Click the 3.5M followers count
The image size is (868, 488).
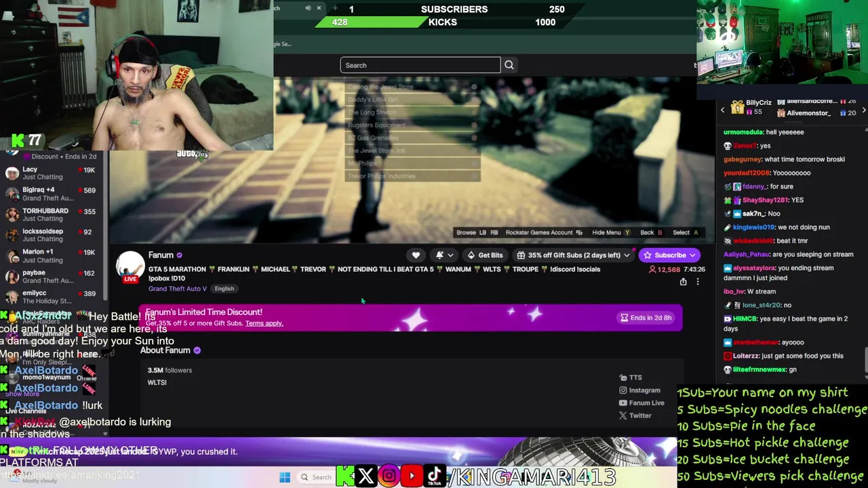point(170,370)
